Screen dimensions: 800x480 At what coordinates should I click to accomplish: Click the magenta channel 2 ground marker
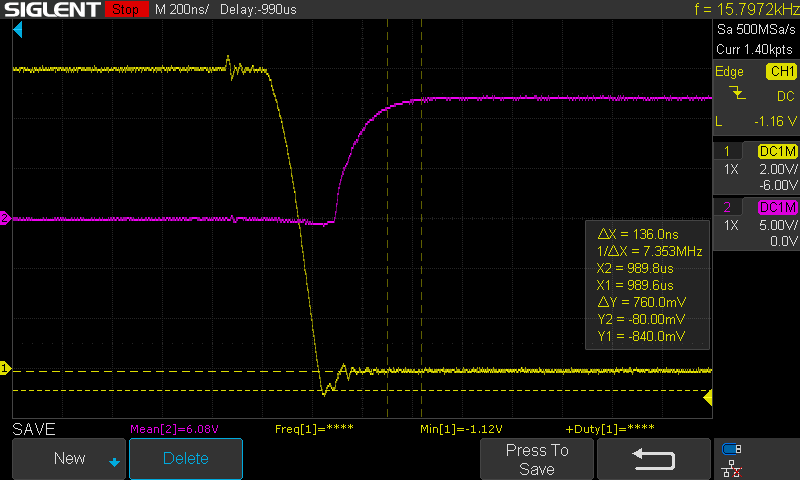[5, 218]
